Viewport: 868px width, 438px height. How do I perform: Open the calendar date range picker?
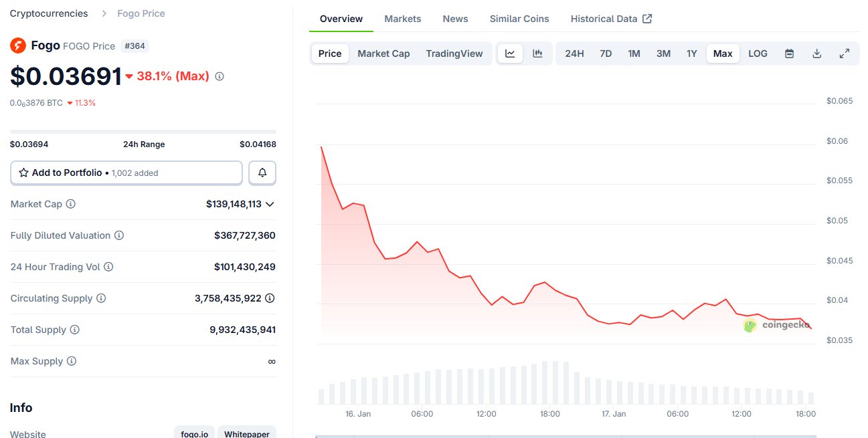[789, 53]
